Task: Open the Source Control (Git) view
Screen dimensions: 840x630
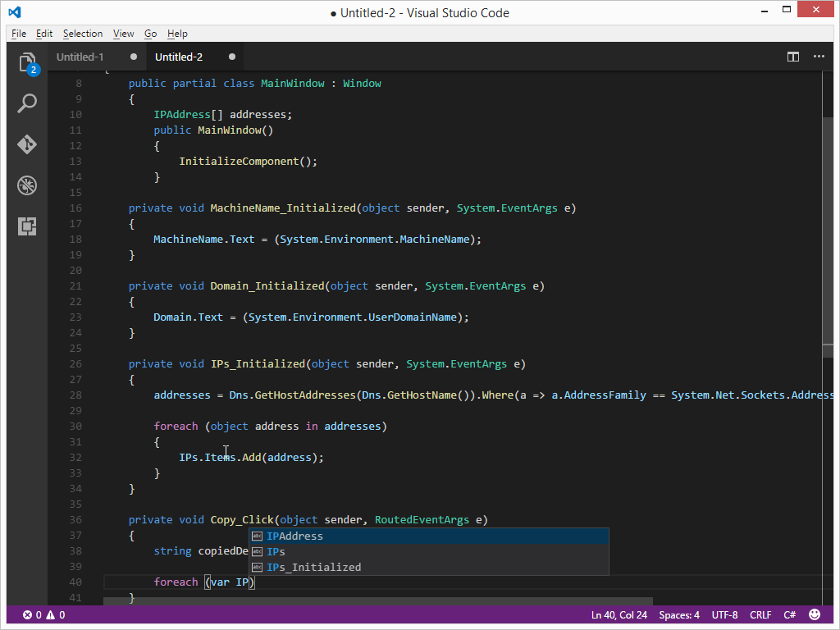Action: 27,144
